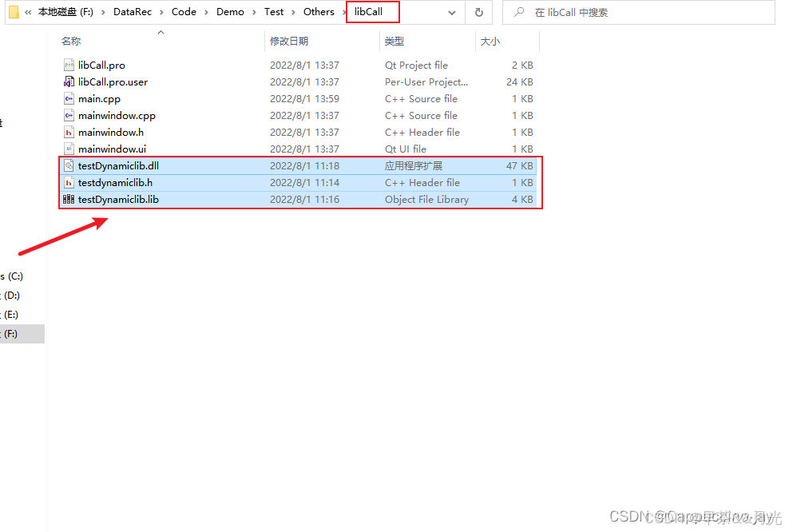Select the file name testDynamiclib.lib
The image size is (785, 532).
click(118, 200)
